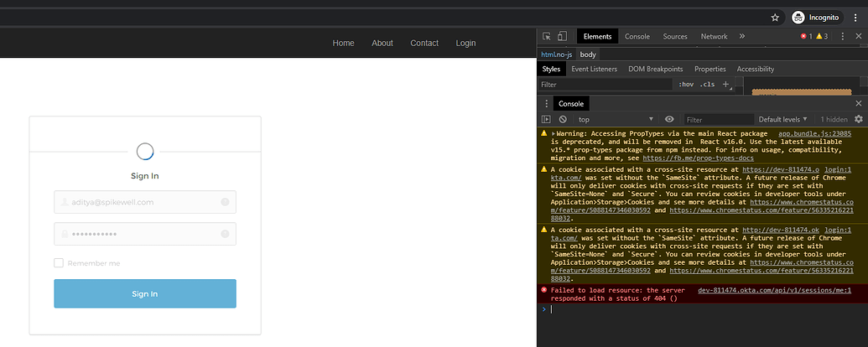Image resolution: width=868 pixels, height=347 pixels.
Task: Click the blue Sign In button
Action: coord(145,293)
